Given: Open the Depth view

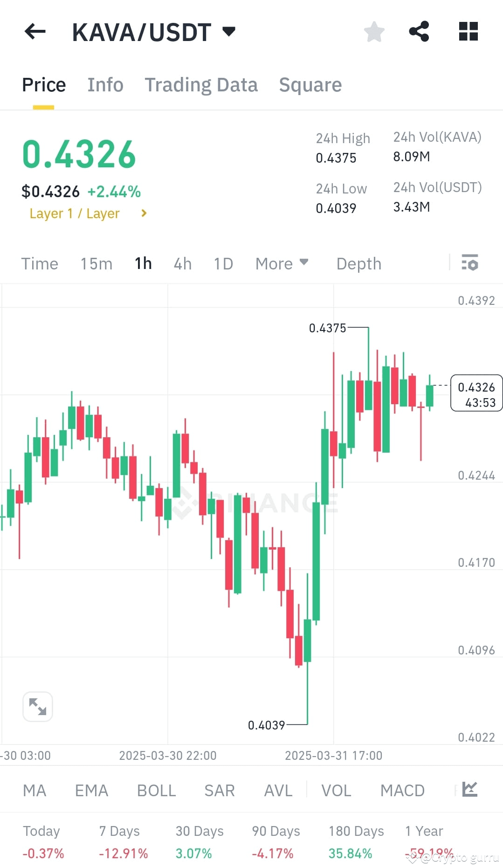Looking at the screenshot, I should 358,263.
